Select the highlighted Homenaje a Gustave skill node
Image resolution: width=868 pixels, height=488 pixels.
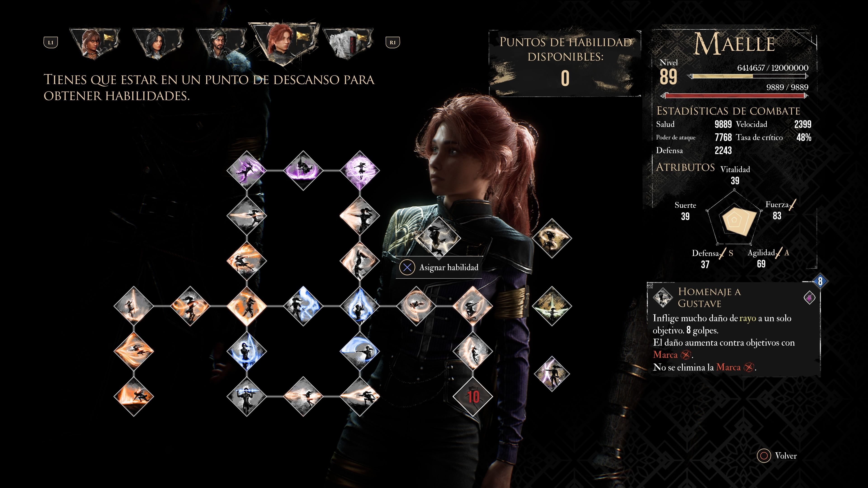[x=438, y=237]
